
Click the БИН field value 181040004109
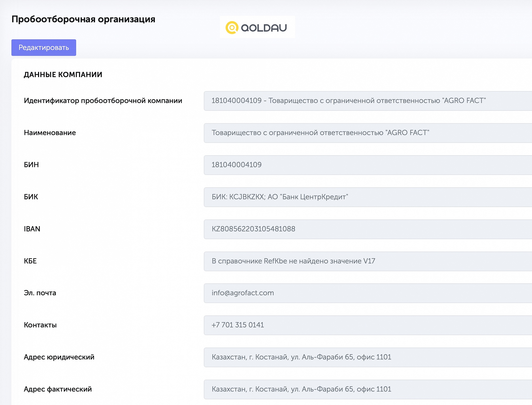[x=367, y=165]
